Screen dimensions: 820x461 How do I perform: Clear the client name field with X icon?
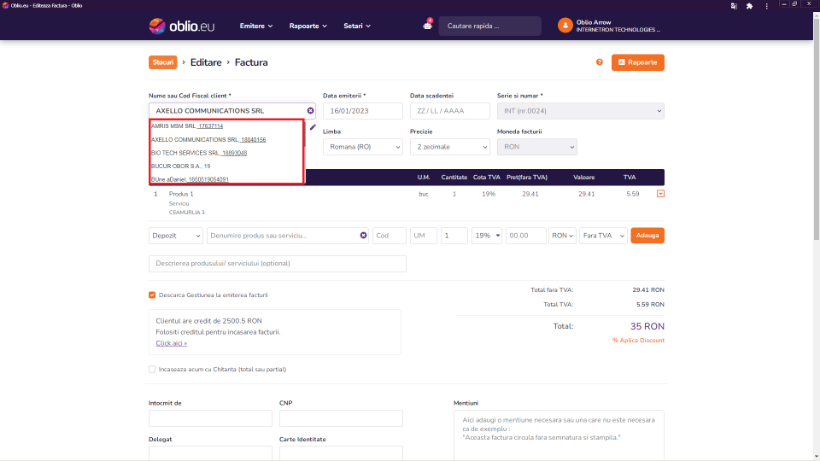coord(310,111)
